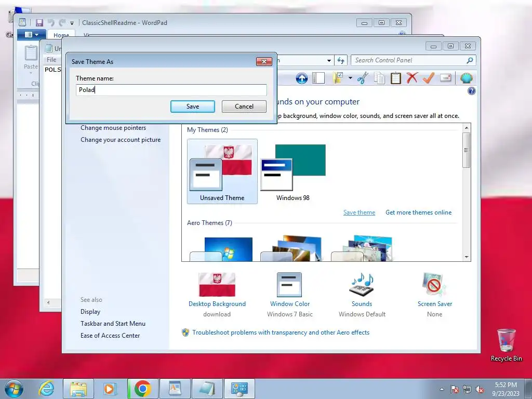
Task: Click the clipboard Paste icon in Control Panel toolbar
Action: [x=395, y=78]
